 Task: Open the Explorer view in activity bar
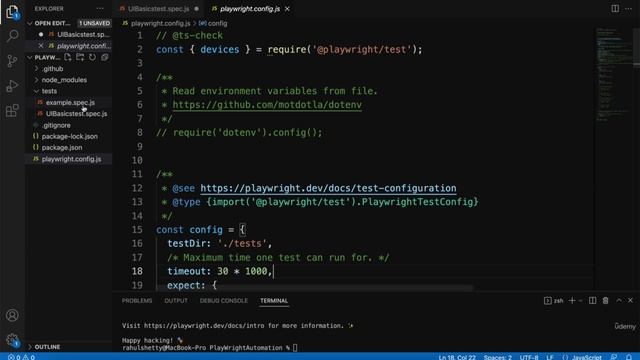coord(12,12)
